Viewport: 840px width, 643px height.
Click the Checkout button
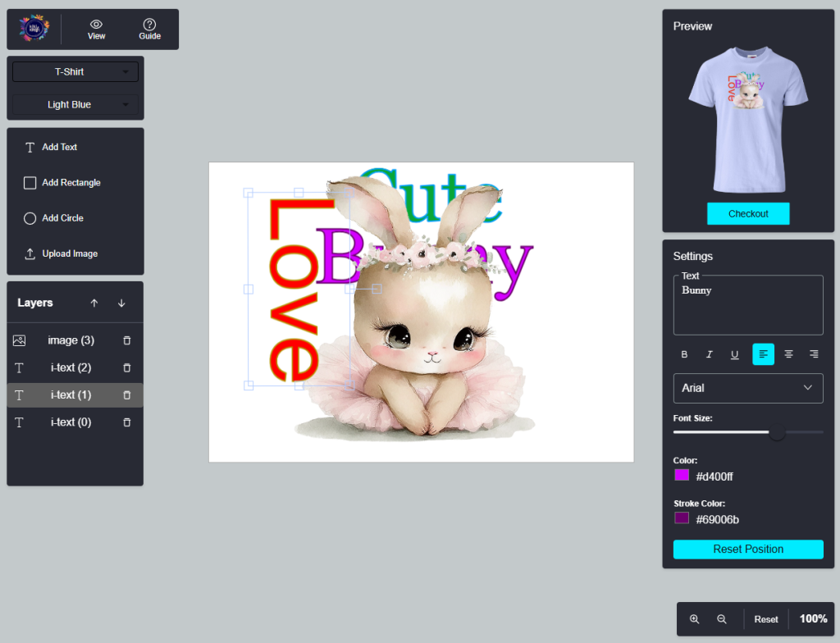click(x=748, y=214)
